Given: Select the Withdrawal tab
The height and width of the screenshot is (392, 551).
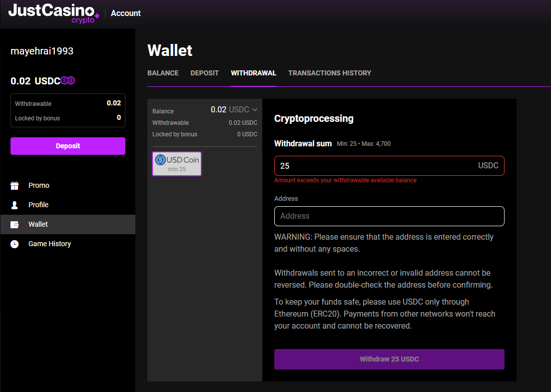Looking at the screenshot, I should point(253,73).
